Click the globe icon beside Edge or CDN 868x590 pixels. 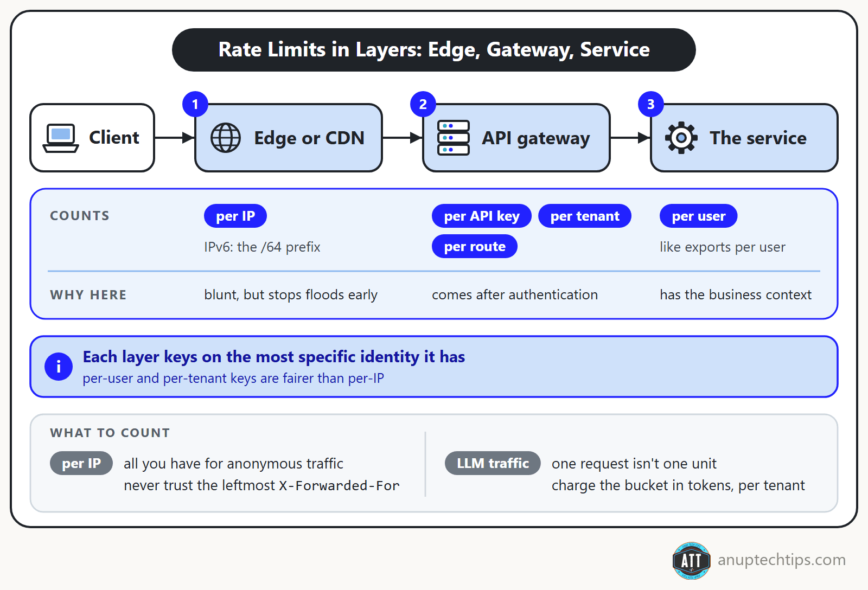[x=226, y=138]
